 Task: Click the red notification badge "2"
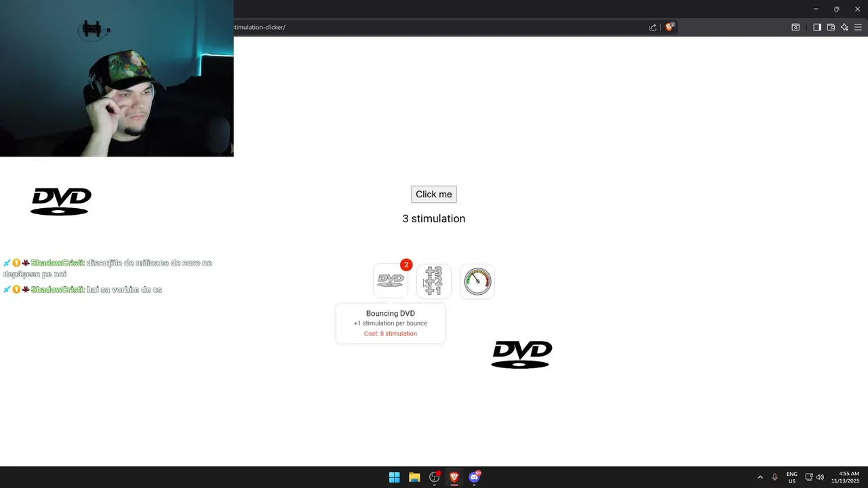tap(406, 264)
